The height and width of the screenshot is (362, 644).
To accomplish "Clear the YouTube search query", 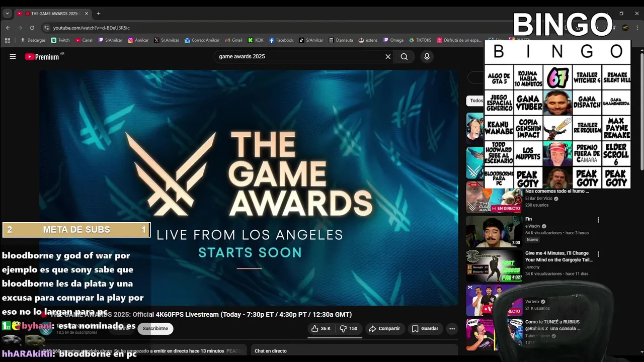I will point(388,57).
